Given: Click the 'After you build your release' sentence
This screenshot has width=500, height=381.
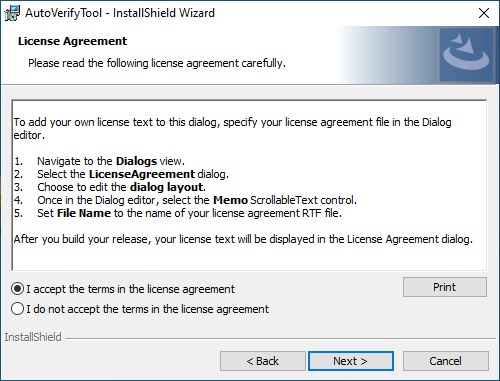Looking at the screenshot, I should [x=243, y=239].
